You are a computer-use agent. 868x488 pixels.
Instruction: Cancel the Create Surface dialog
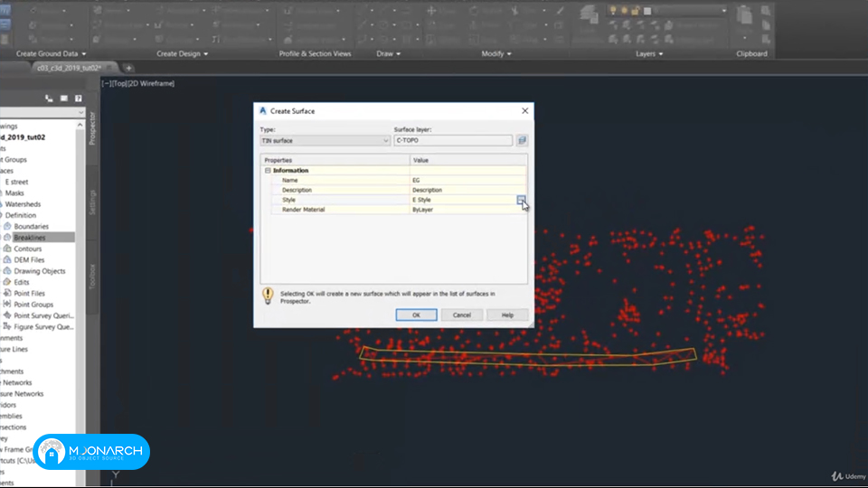point(462,314)
